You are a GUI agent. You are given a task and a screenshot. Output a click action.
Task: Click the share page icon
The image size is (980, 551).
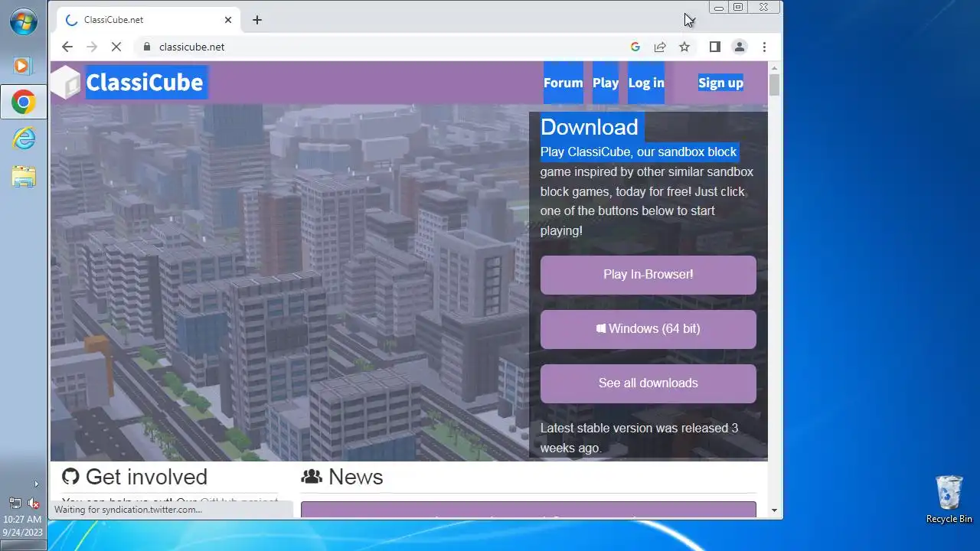tap(659, 47)
